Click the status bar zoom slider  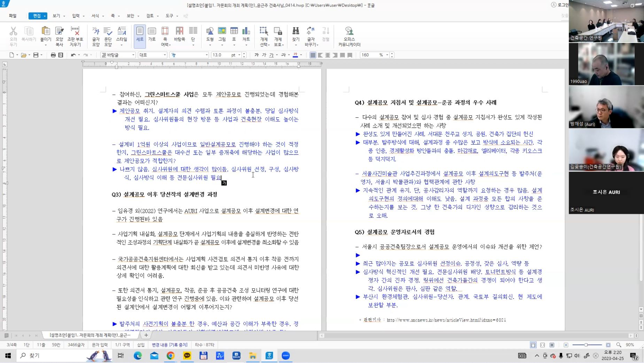pyautogui.click(x=587, y=345)
